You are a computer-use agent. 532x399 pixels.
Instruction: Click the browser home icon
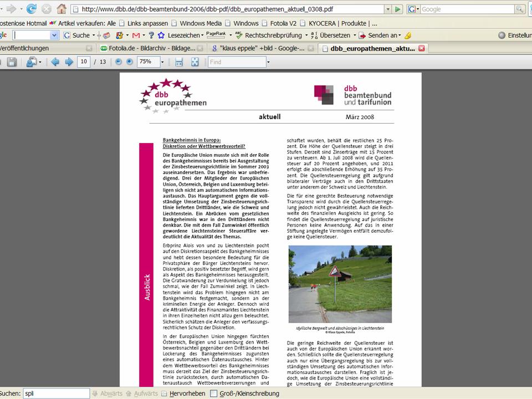[x=62, y=9]
